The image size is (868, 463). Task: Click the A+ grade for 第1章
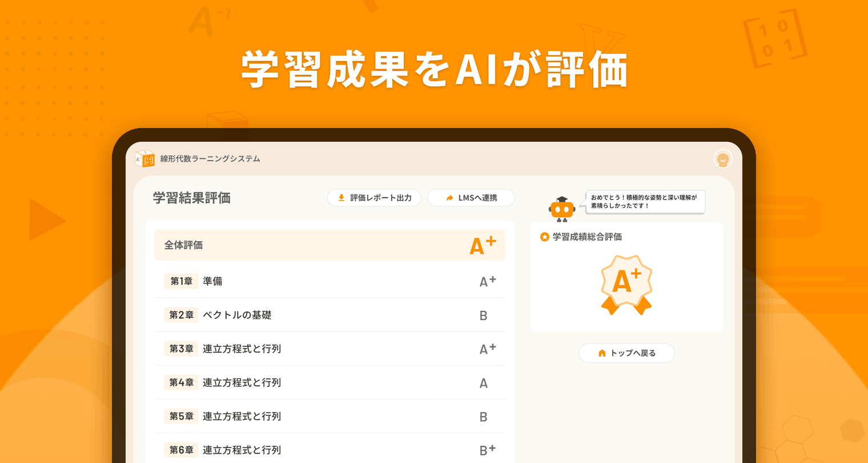click(x=487, y=281)
